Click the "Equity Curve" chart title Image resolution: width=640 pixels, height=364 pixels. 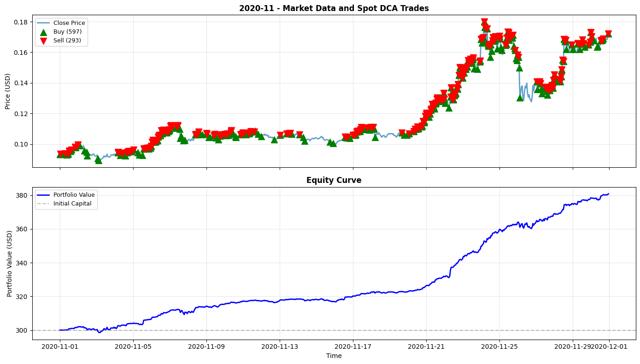334,181
